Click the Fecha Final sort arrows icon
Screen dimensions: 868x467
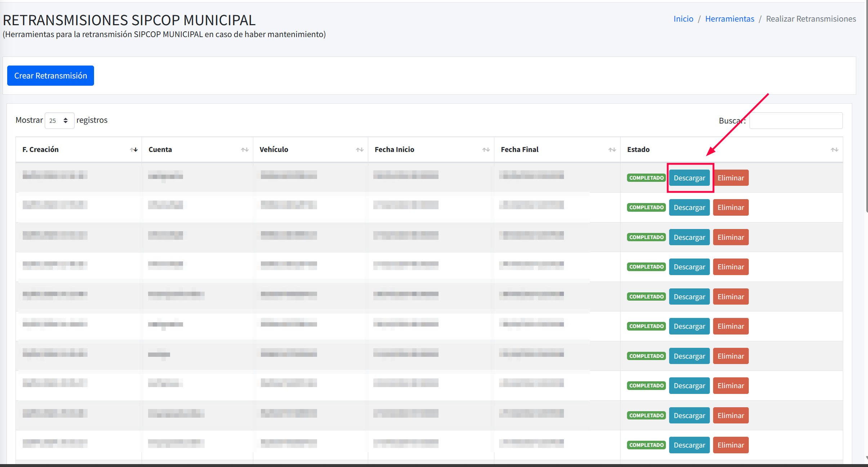[612, 150]
